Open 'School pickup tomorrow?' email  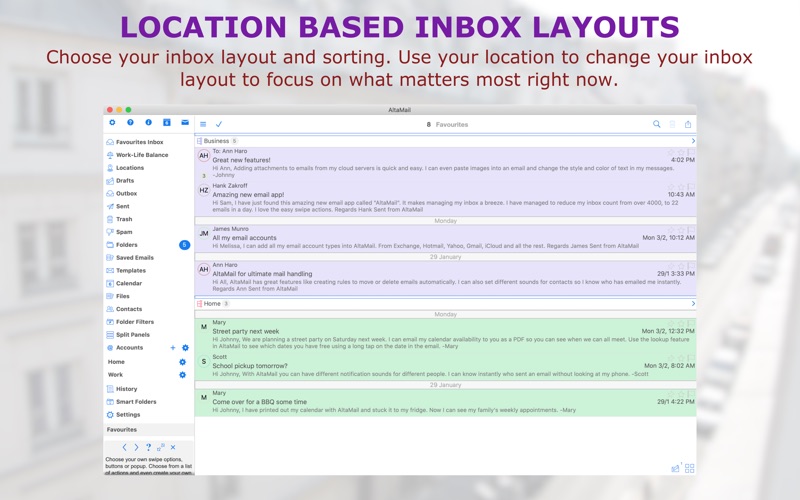point(445,366)
